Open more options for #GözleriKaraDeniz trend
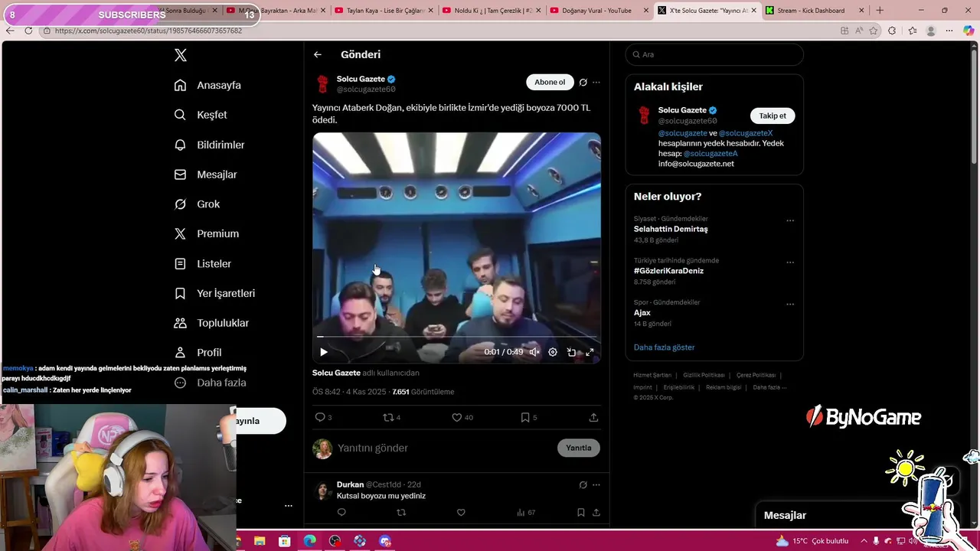980x551 pixels. [790, 262]
